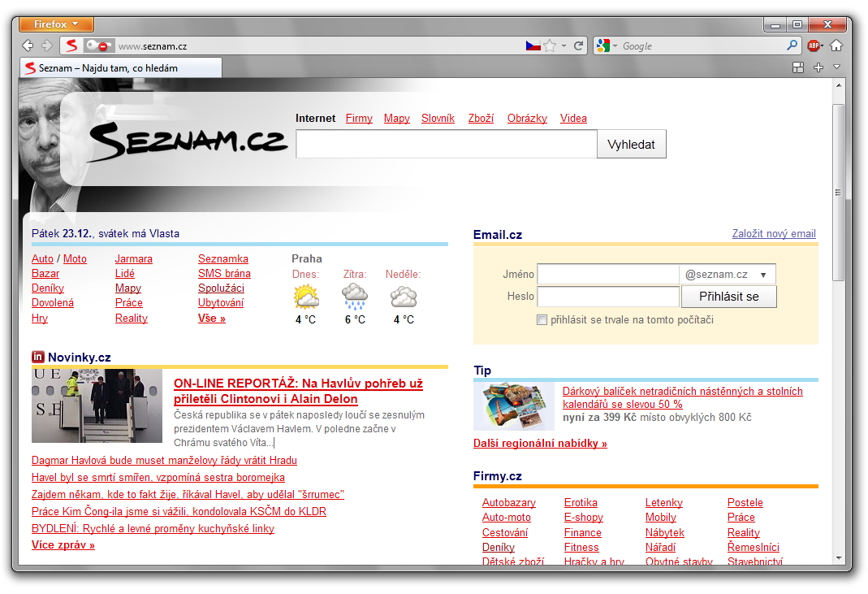Click the scrollbar up arrow
Screen dimensions: 868x594
coord(838,86)
